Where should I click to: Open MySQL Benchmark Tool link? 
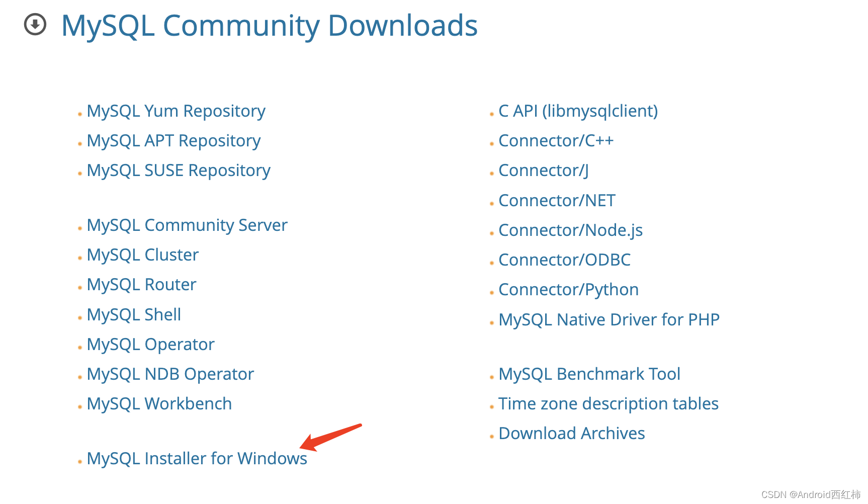coord(590,374)
